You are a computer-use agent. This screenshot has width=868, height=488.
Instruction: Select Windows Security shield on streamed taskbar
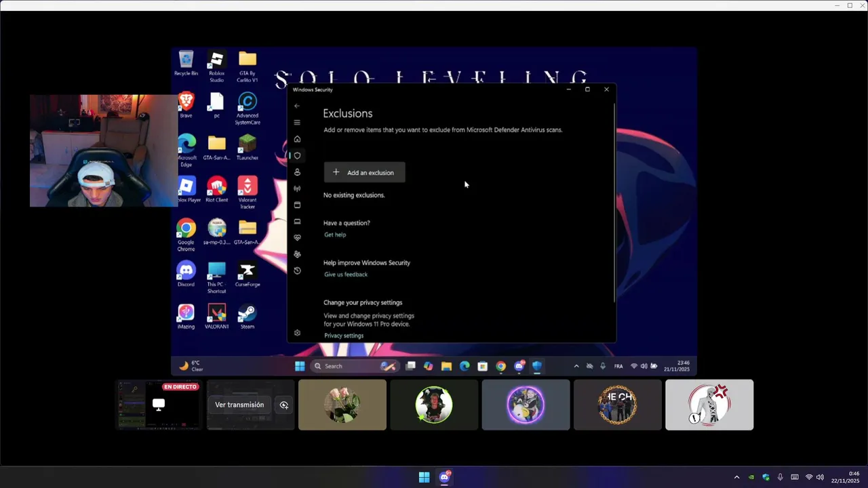536,366
